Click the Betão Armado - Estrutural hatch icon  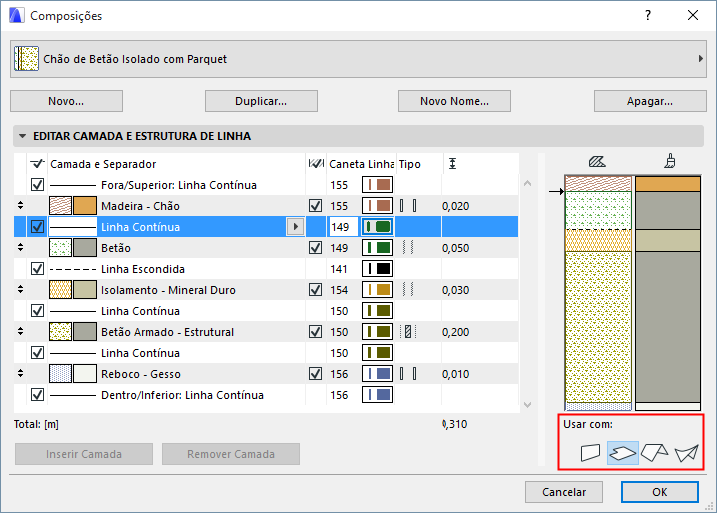(x=60, y=332)
